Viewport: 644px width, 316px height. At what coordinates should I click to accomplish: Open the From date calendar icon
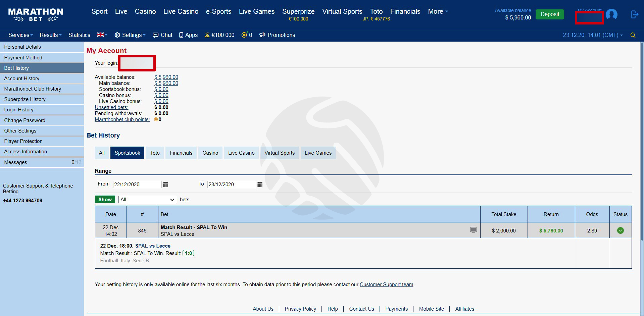point(165,185)
